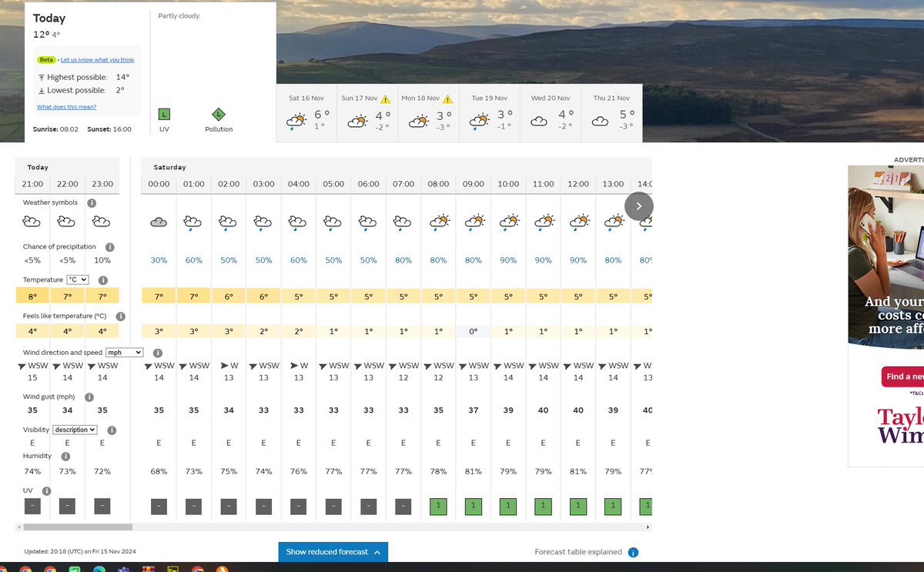Open the 'What does this mean?' link
This screenshot has width=924, height=572.
tap(66, 107)
